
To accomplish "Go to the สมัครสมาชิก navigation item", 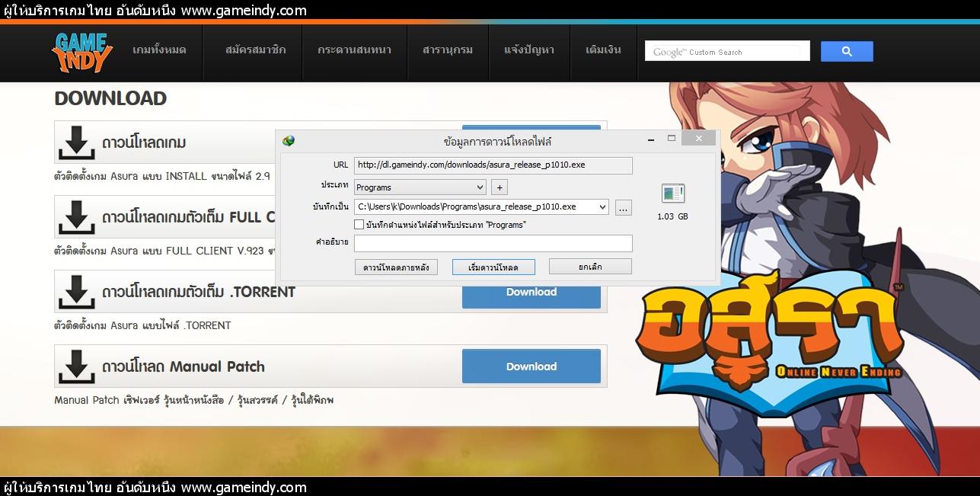I will coord(256,50).
